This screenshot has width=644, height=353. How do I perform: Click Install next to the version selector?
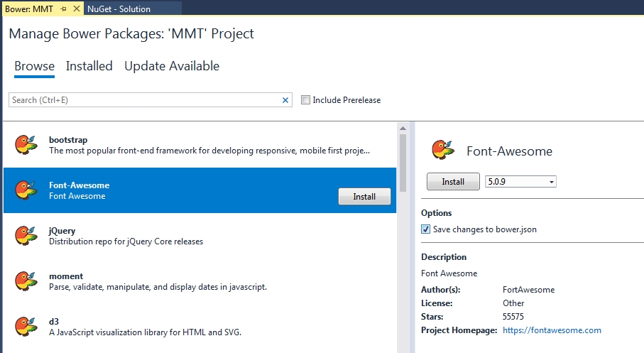pyautogui.click(x=453, y=182)
